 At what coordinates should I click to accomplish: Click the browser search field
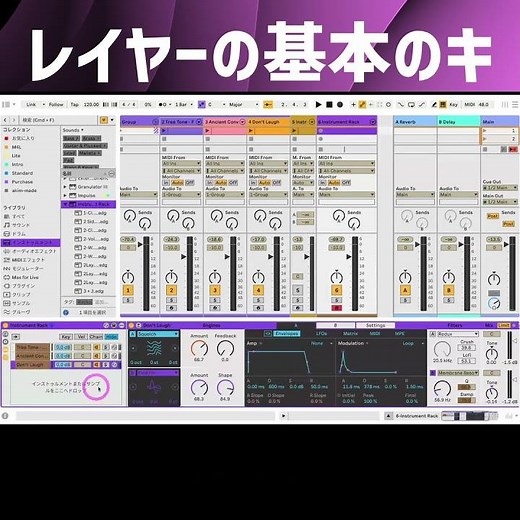[58, 120]
